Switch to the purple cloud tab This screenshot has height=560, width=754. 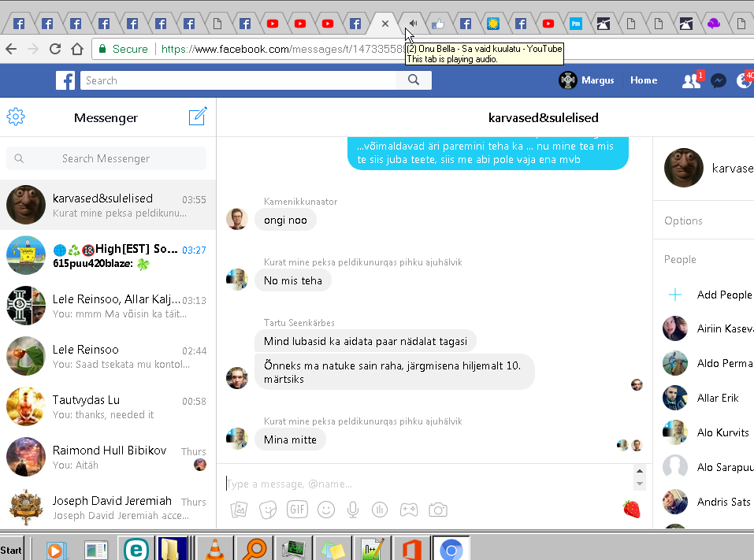pyautogui.click(x=714, y=24)
